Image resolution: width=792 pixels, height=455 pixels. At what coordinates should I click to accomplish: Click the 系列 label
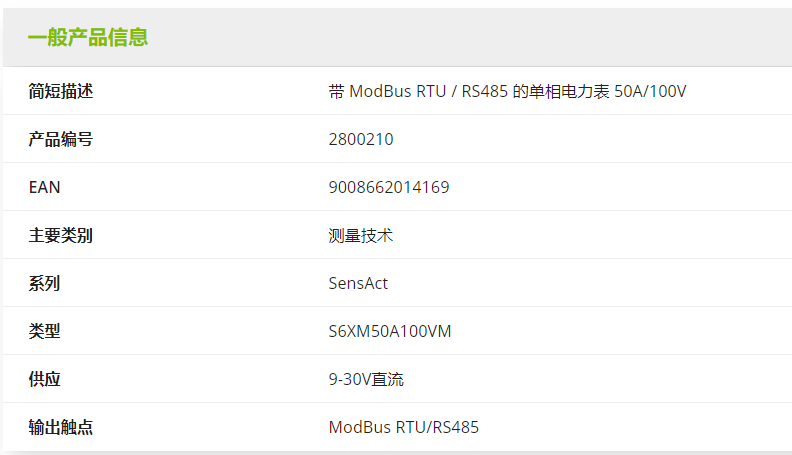tap(45, 283)
